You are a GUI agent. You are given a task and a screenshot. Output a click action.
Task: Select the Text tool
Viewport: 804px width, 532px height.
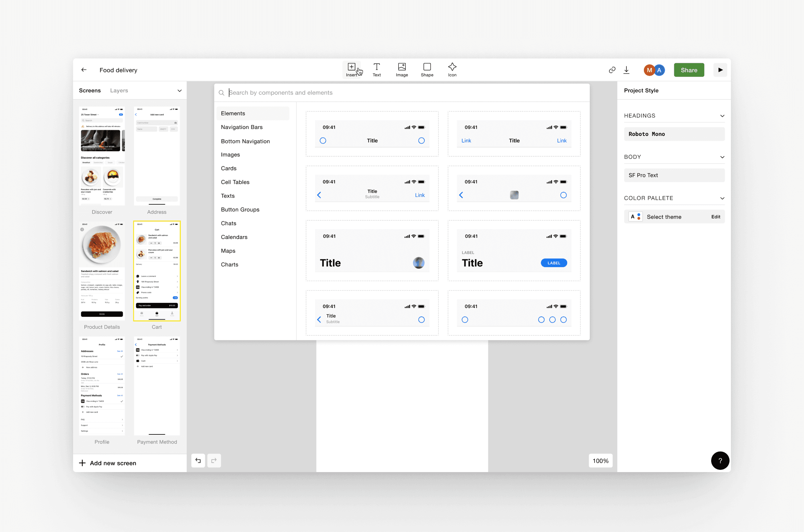[x=377, y=70]
